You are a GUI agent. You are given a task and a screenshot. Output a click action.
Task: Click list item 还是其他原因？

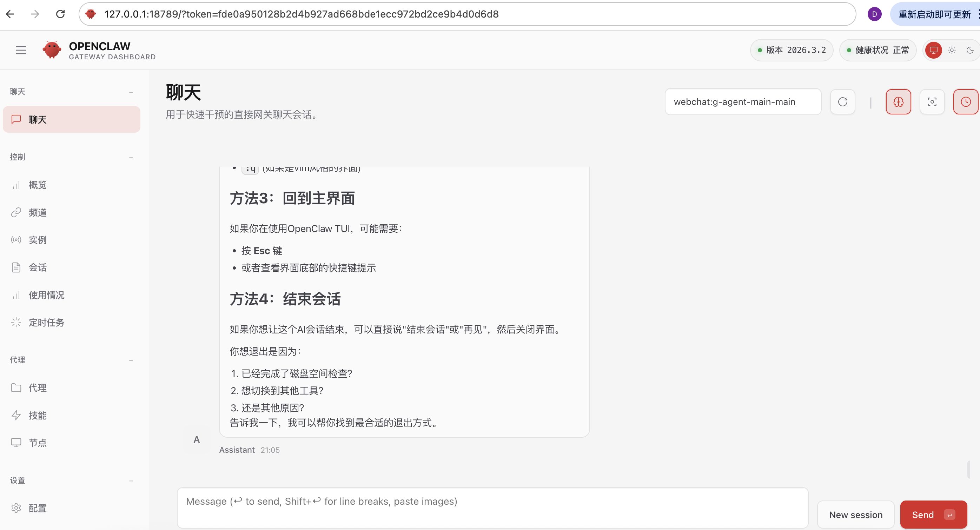273,408
